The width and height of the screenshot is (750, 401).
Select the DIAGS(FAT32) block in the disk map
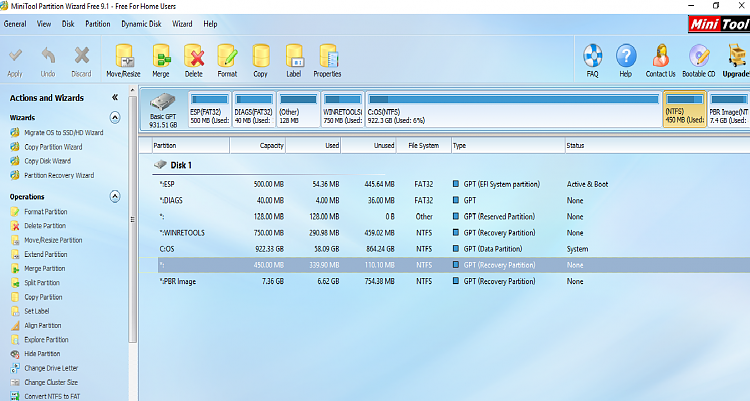(x=254, y=109)
